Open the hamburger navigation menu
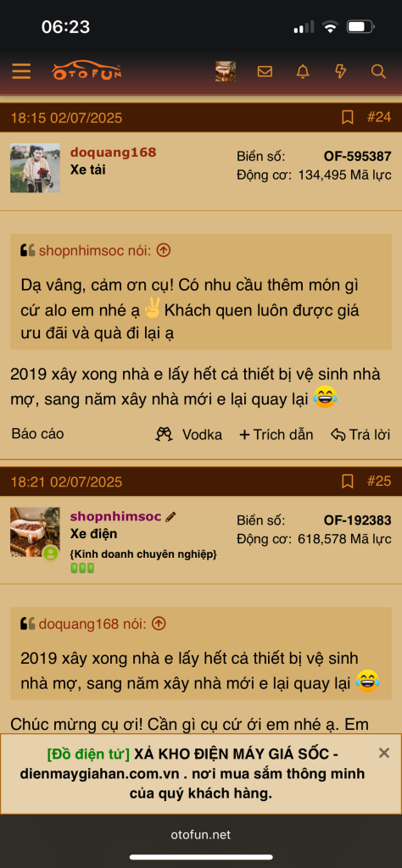Screen dimensions: 402x868 [21, 71]
